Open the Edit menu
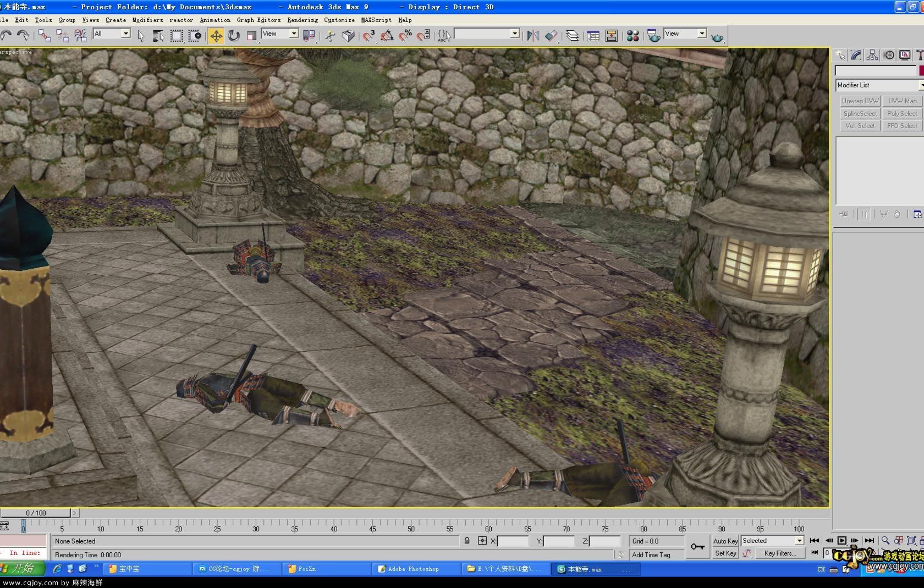 pos(21,20)
